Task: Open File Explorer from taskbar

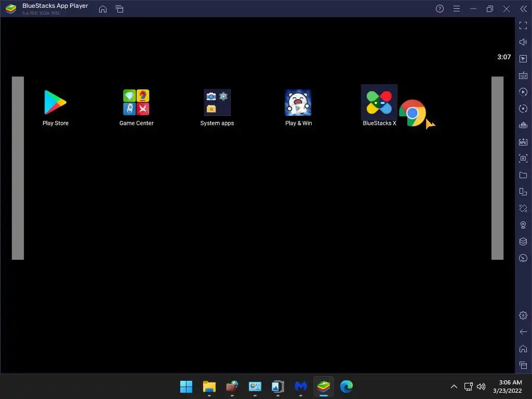Action: [x=209, y=387]
